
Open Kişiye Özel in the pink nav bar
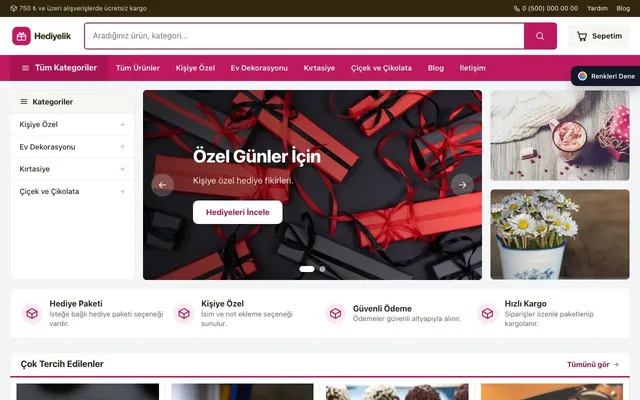click(195, 68)
